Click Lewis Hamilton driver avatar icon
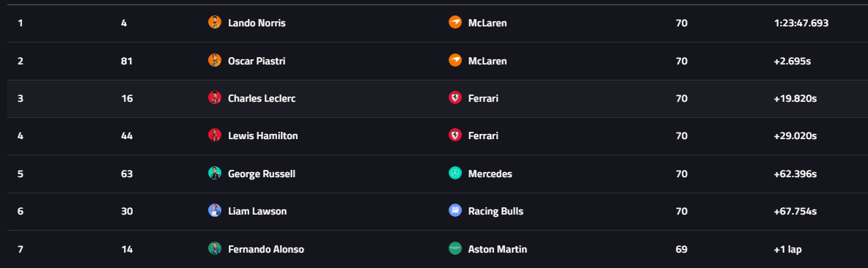The image size is (868, 268). pyautogui.click(x=215, y=135)
